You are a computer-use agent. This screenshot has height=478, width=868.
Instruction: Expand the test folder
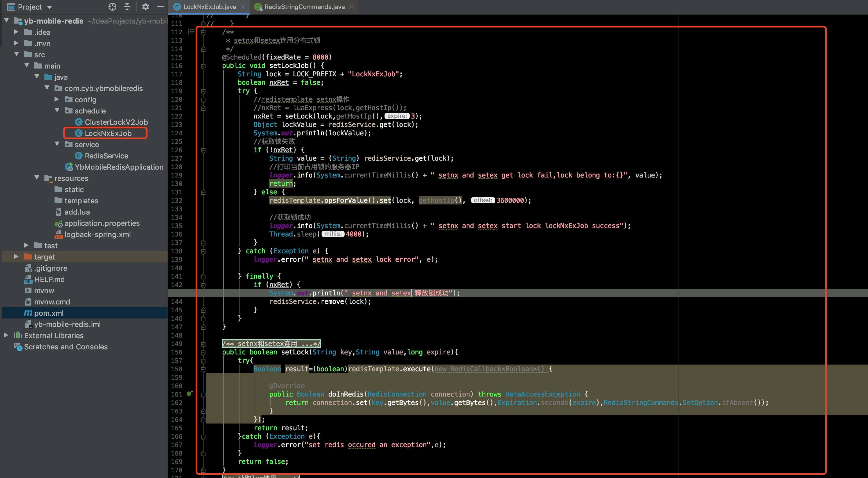point(26,245)
